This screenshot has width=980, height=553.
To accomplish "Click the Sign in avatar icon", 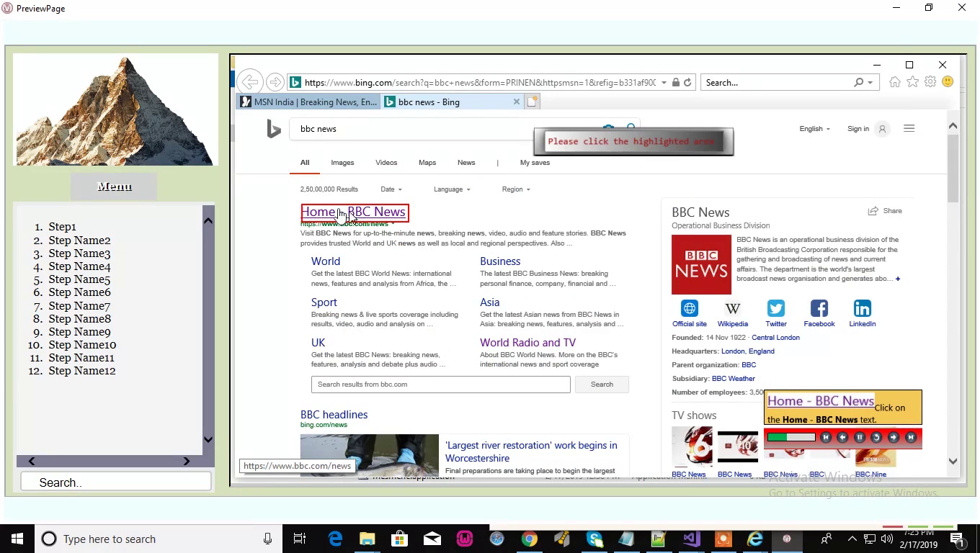I will click(882, 129).
